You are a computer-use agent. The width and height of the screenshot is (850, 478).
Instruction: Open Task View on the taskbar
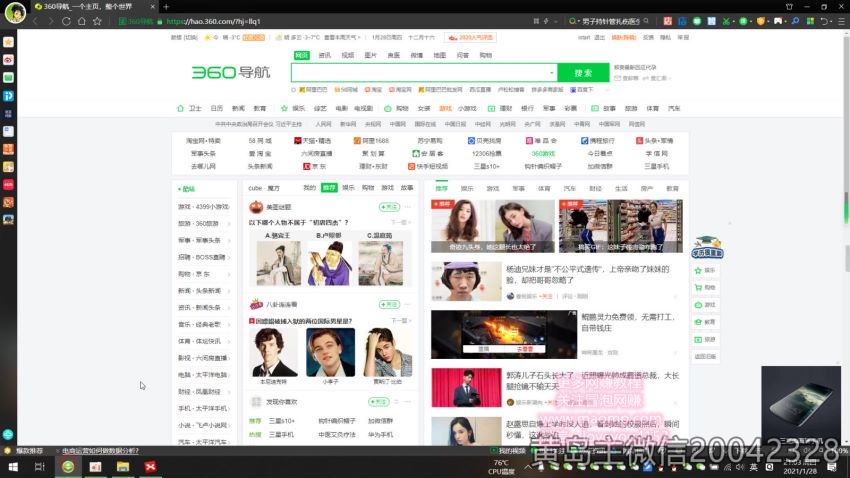tap(40, 467)
